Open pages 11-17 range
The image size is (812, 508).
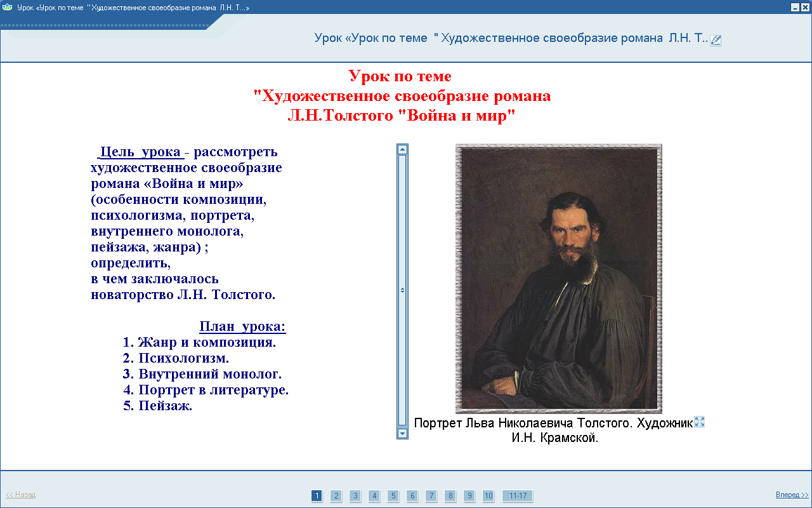coord(518,496)
